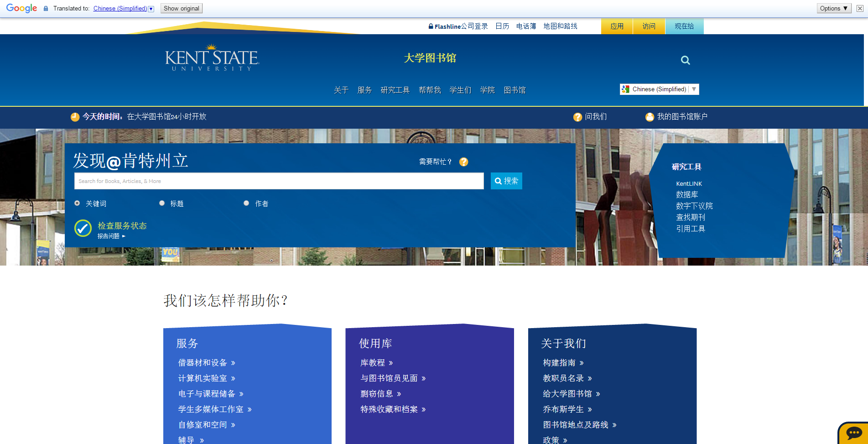Open 给大学图书馆 link
The image size is (868, 444).
tap(572, 394)
